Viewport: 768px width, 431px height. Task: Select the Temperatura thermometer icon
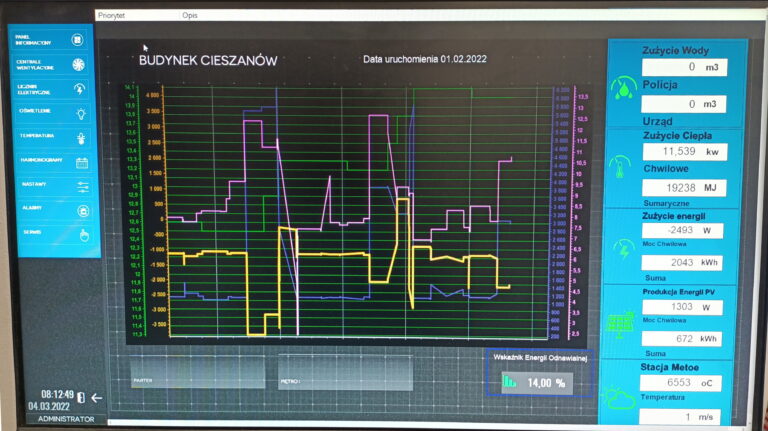point(81,139)
